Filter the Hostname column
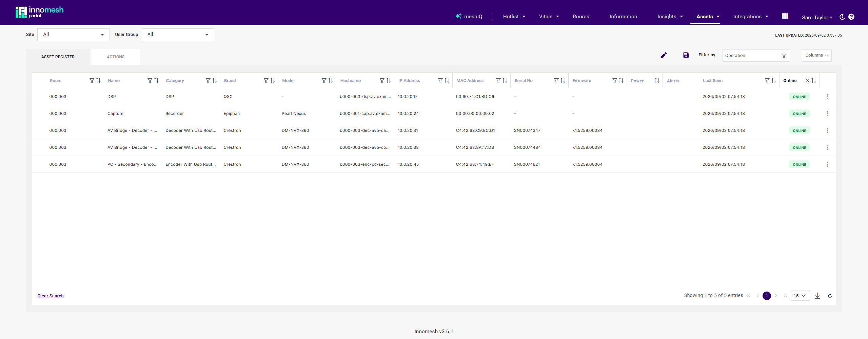This screenshot has width=868, height=339. 382,81
